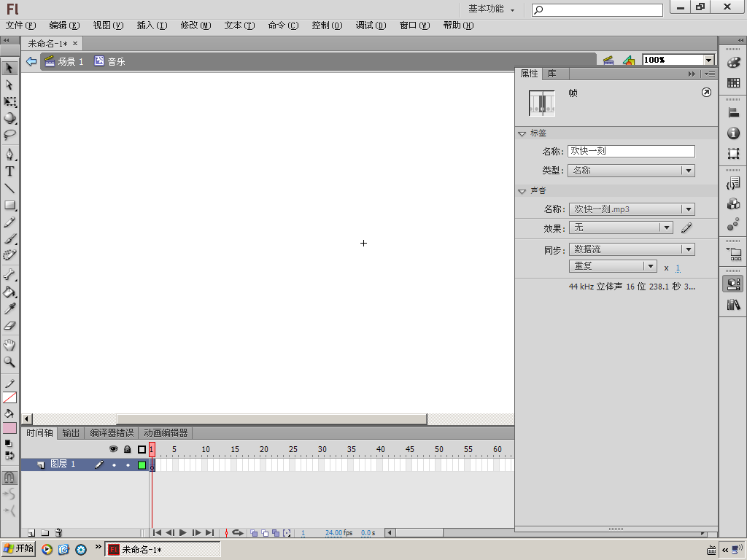Play the timeline

(x=183, y=533)
